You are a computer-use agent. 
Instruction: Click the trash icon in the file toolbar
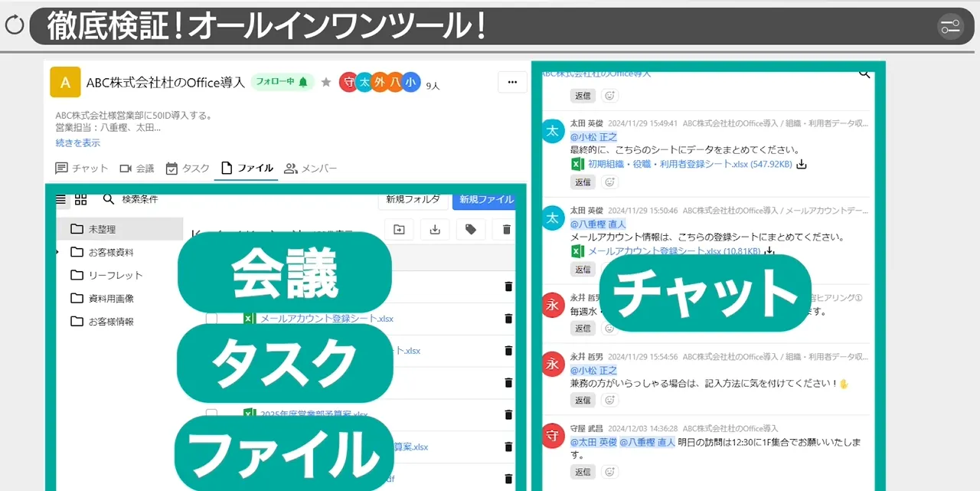point(506,229)
